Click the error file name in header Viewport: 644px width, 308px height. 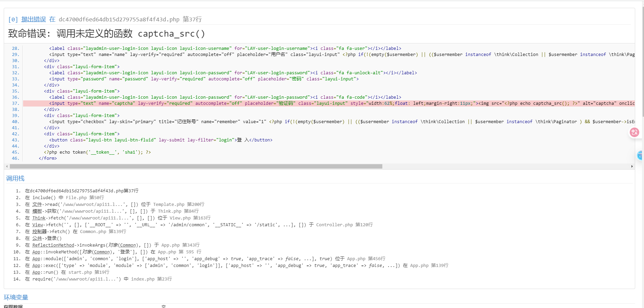[x=119, y=19]
